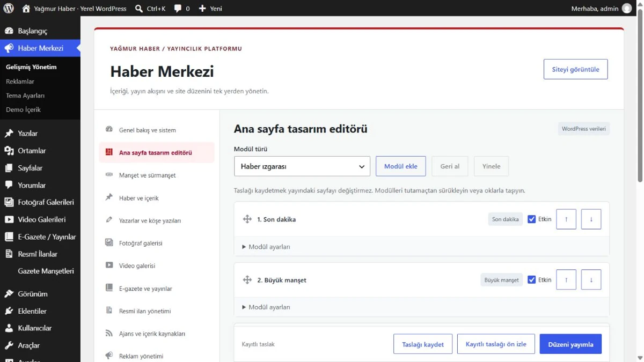Click the E-Gazete / Yayınlar book icon
Viewport: 644px width, 362px height.
click(9, 237)
